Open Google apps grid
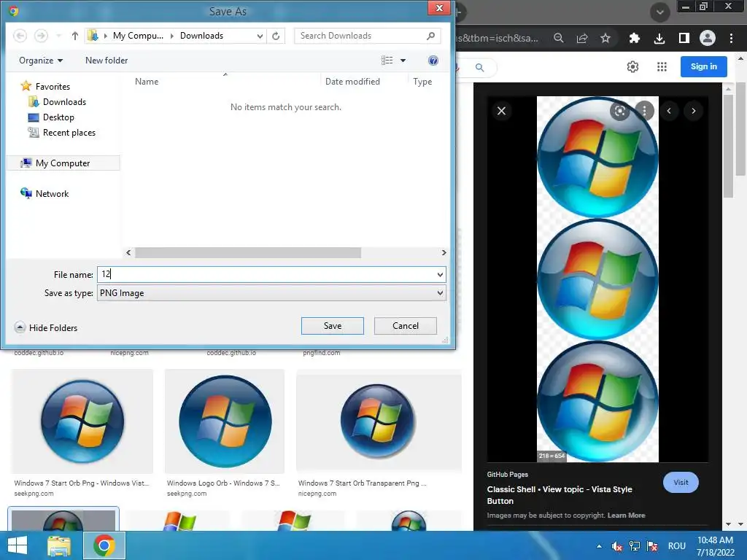This screenshot has width=747, height=560. (662, 66)
